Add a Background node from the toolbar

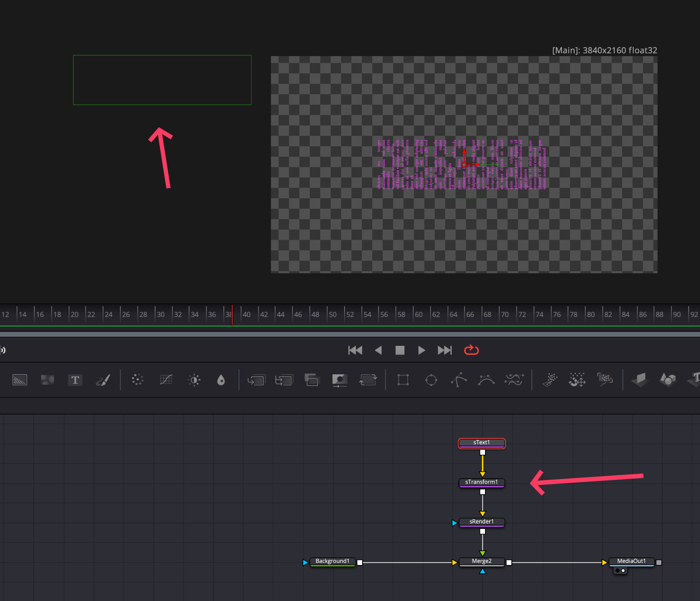tap(20, 380)
